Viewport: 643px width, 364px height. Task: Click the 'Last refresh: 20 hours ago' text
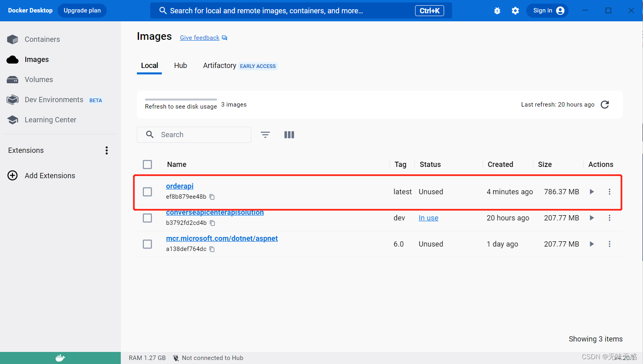[x=558, y=105]
